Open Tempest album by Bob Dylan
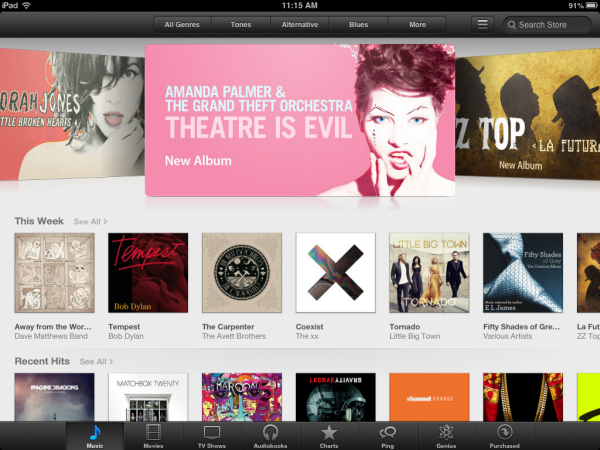Image resolution: width=600 pixels, height=450 pixels. (147, 273)
